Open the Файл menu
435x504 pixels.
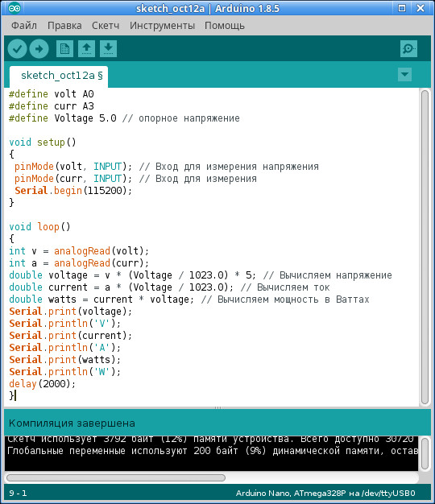(x=24, y=26)
